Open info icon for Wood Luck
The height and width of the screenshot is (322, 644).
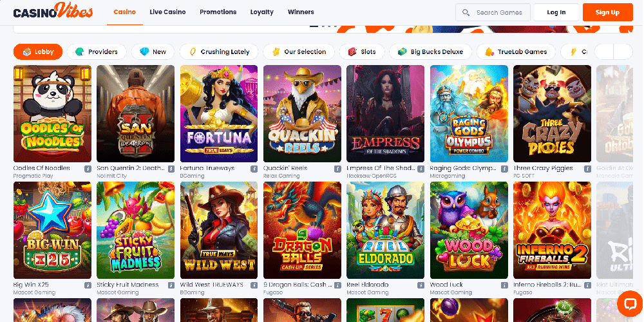[x=504, y=285]
